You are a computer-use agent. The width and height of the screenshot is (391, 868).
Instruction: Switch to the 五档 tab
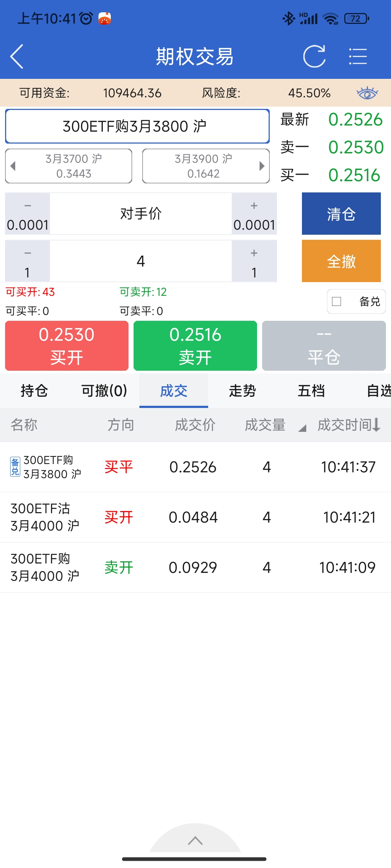(311, 391)
